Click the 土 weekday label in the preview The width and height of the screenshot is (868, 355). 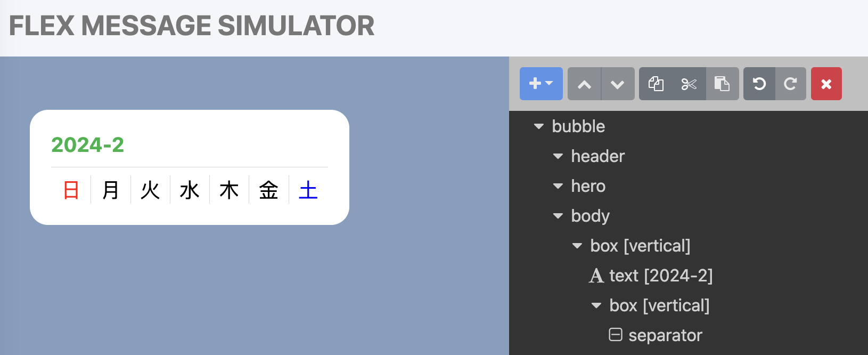[308, 190]
